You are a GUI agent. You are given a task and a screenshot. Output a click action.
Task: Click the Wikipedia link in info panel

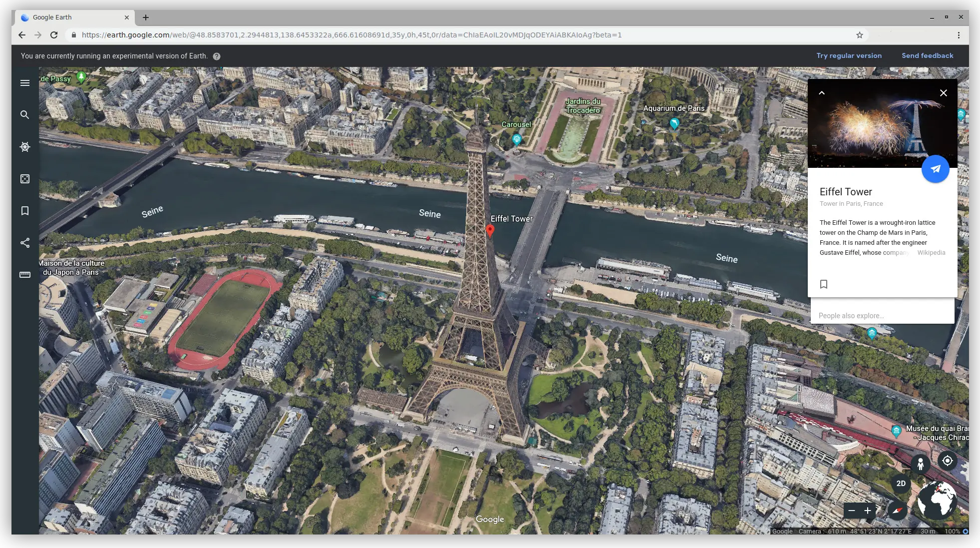pos(932,252)
